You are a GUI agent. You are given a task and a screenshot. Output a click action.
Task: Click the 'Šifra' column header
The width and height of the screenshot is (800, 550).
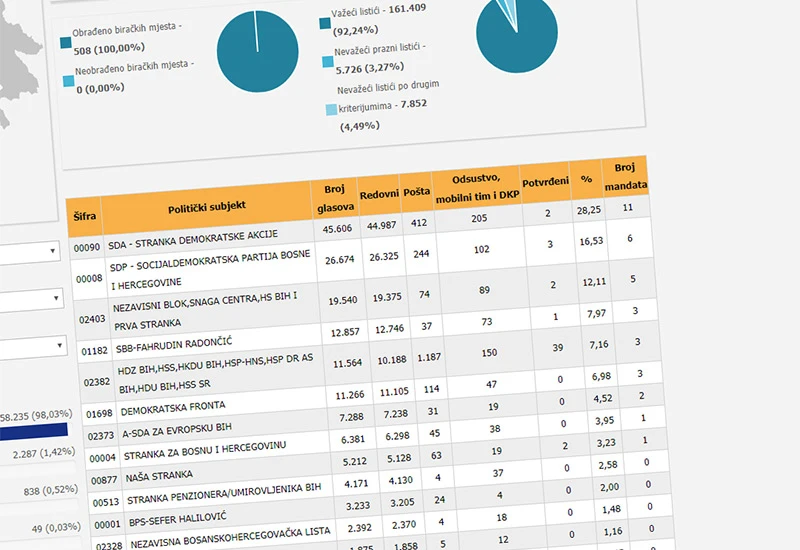[x=84, y=216]
